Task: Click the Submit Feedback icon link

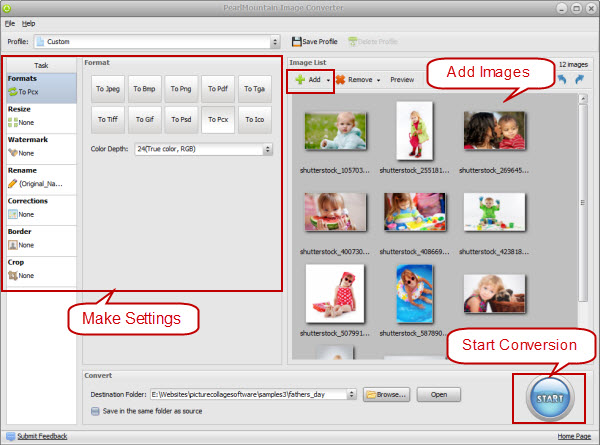Action: click(x=11, y=436)
